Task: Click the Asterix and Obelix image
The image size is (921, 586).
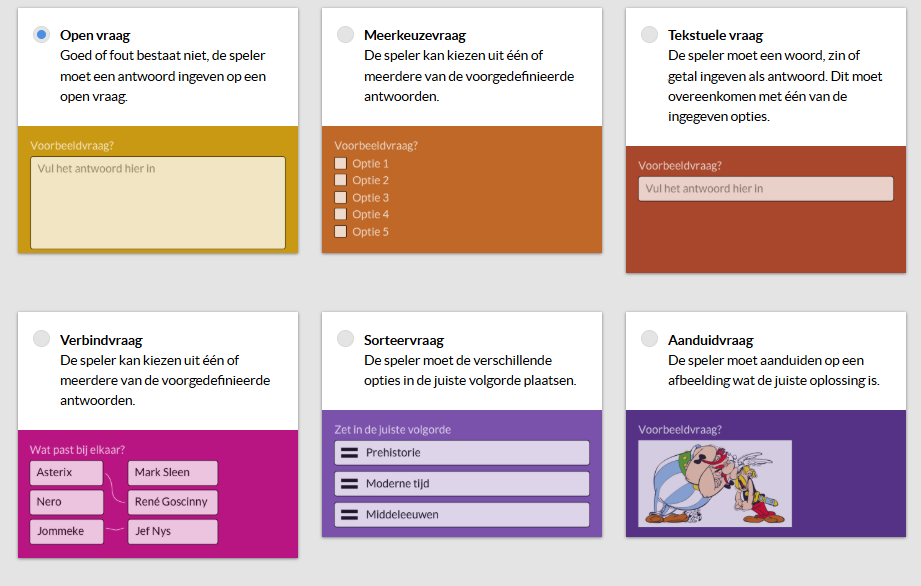Action: click(x=715, y=483)
